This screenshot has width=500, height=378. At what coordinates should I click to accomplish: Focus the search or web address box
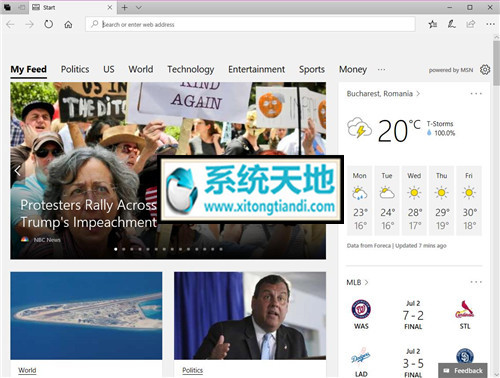pos(250,24)
